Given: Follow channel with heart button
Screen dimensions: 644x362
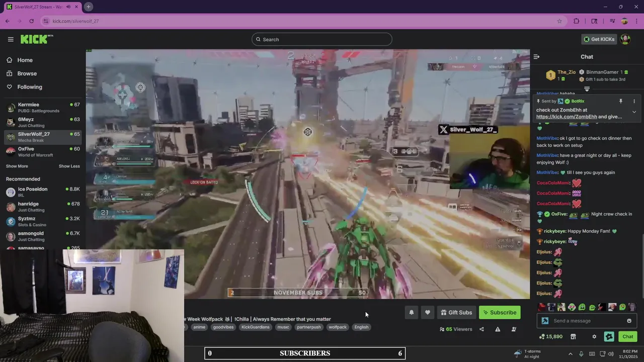Looking at the screenshot, I should [427, 312].
